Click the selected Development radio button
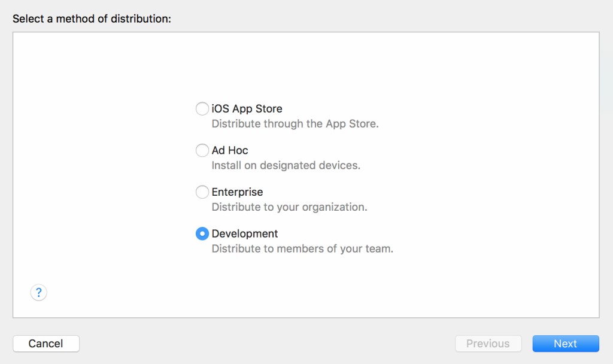The image size is (613, 364). pos(202,233)
